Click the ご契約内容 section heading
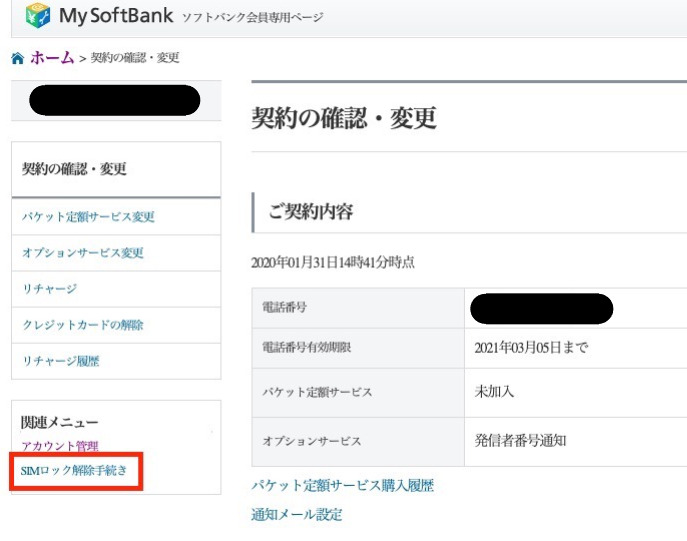This screenshot has width=687, height=541. coord(311,212)
